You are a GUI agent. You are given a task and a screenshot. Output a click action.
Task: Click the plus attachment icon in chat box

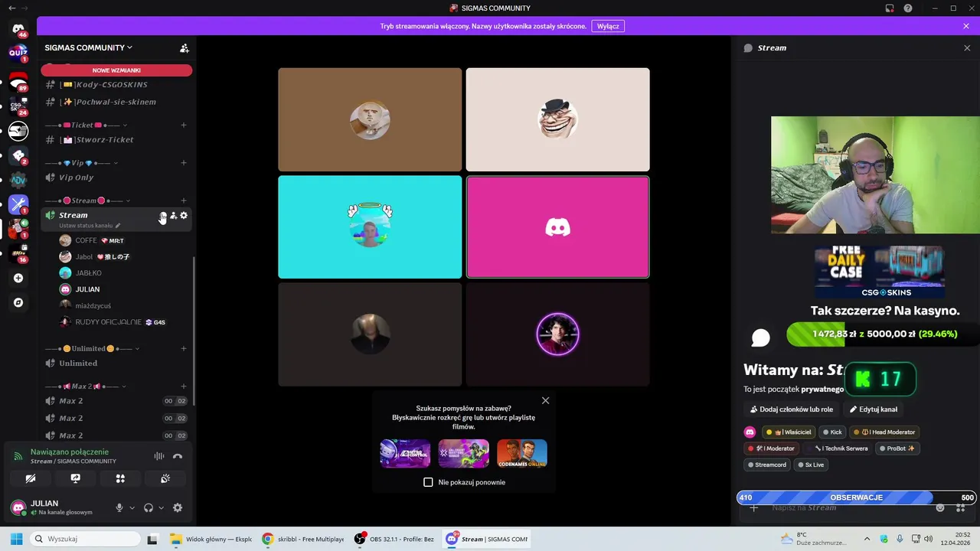point(754,507)
